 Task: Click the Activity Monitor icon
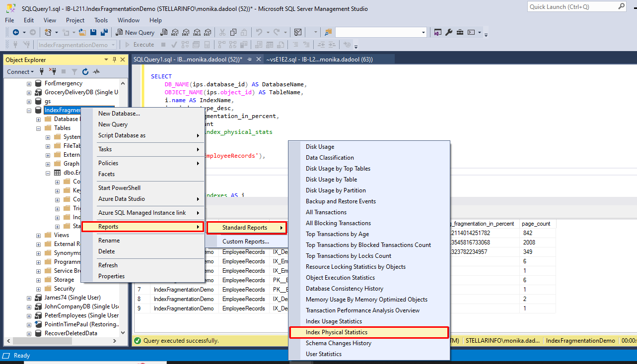(298, 32)
